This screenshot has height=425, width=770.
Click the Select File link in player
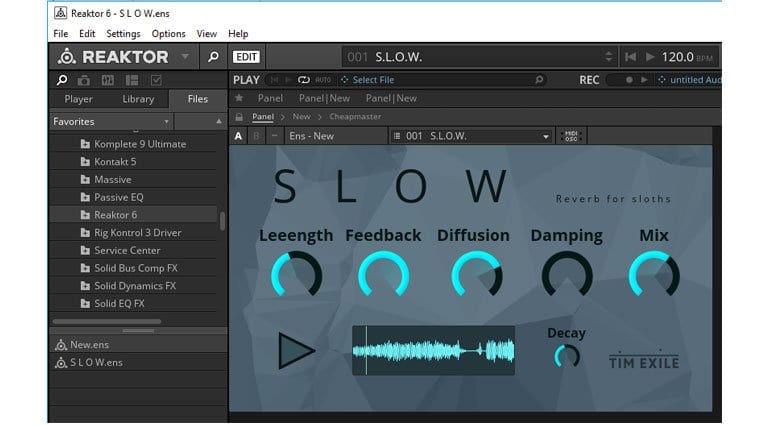click(x=373, y=80)
